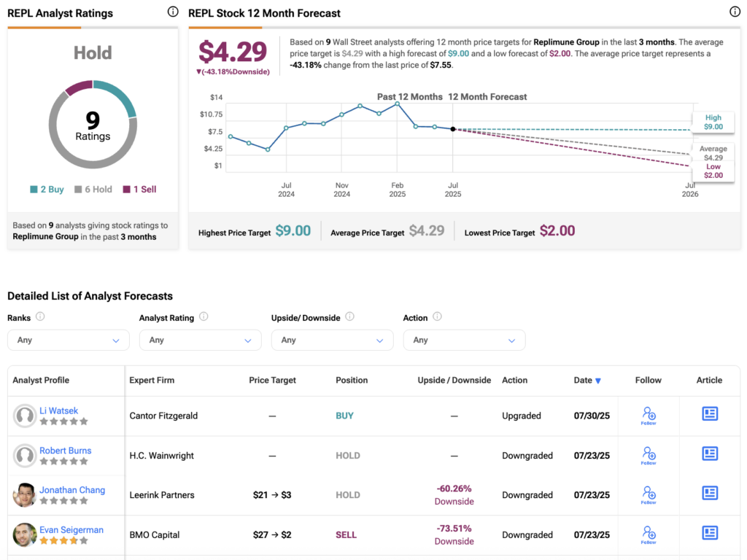Follow analyst Jonathan Chang
Image resolution: width=747 pixels, height=560 pixels.
point(649,495)
